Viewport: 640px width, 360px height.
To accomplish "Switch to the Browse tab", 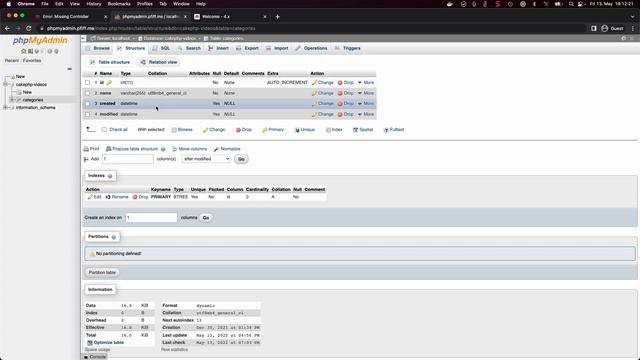I will (98, 48).
